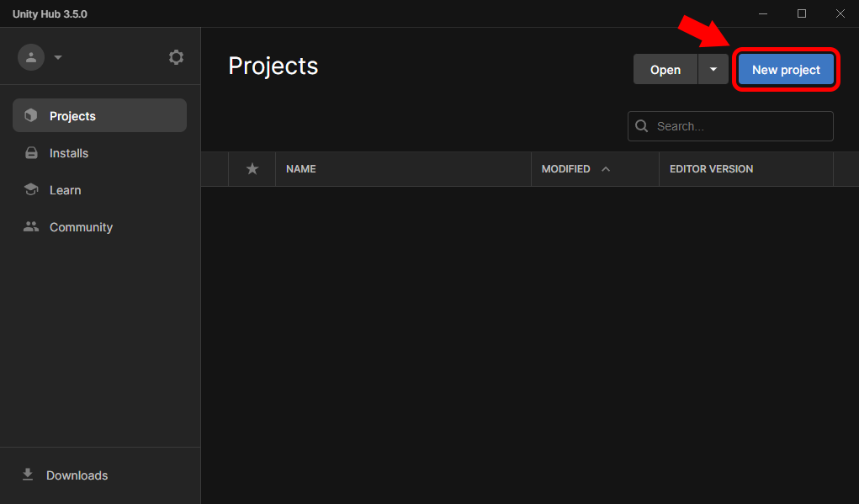Image resolution: width=859 pixels, height=504 pixels.
Task: Expand the account dropdown arrow
Action: coord(58,57)
